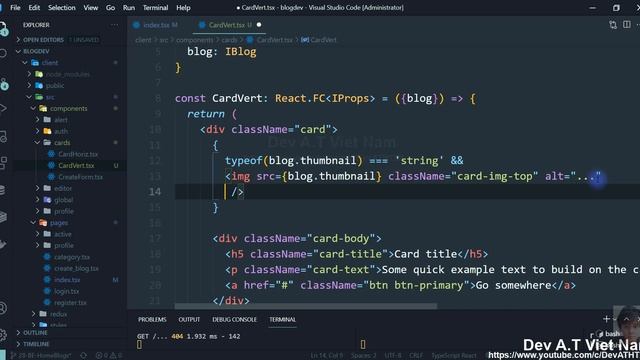
Task: Click the Explorer more actions ellipsis
Action: pos(114,25)
